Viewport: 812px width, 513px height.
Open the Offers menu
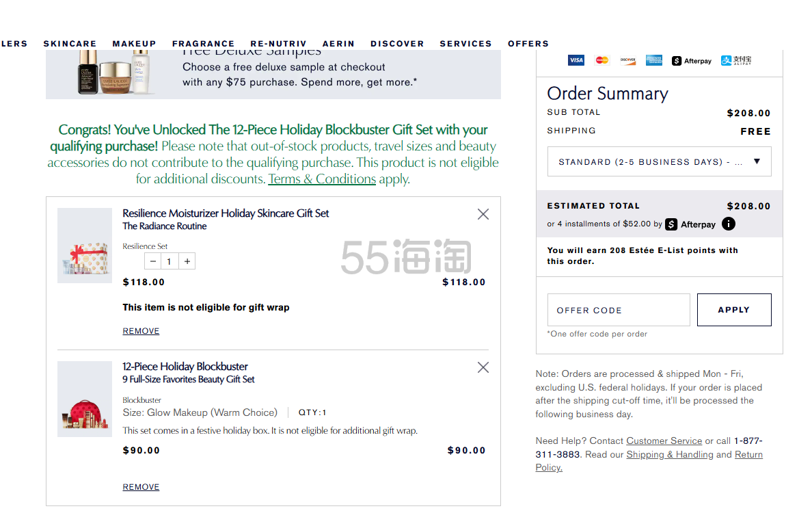click(x=528, y=44)
